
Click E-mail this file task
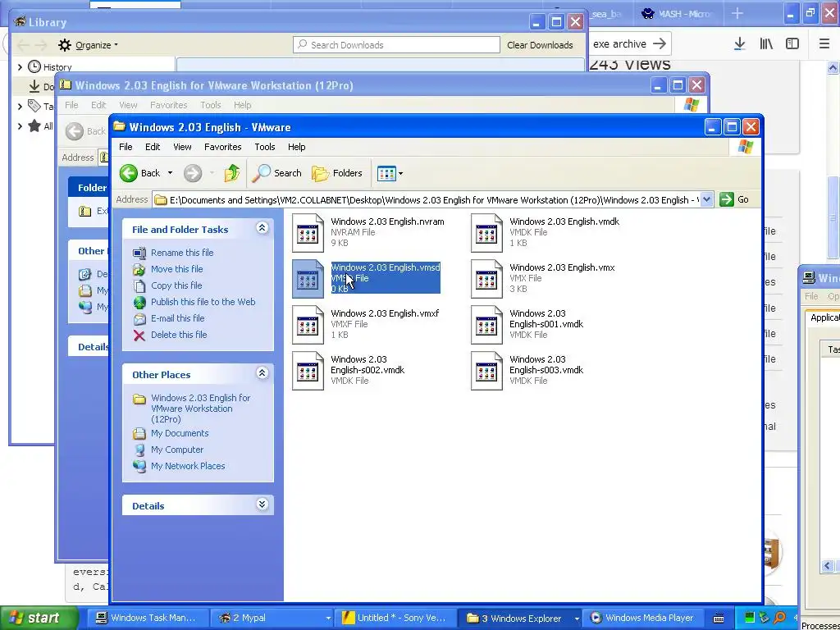tap(177, 318)
